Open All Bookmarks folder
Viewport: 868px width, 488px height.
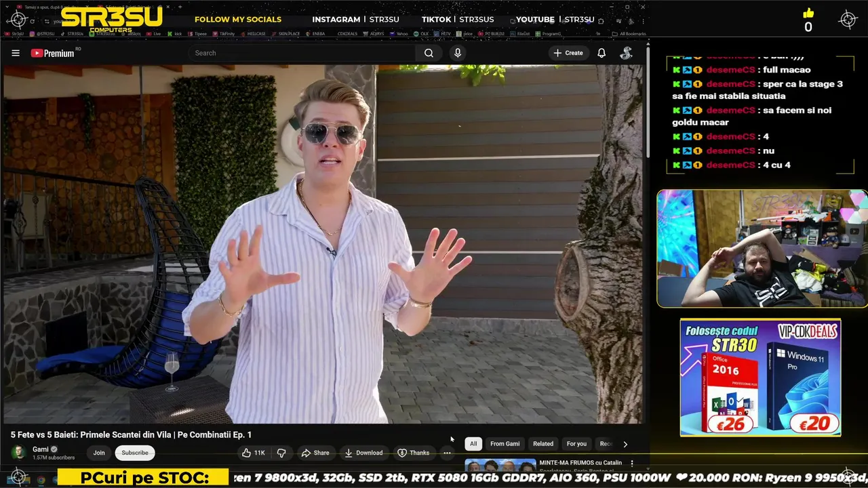click(x=629, y=33)
